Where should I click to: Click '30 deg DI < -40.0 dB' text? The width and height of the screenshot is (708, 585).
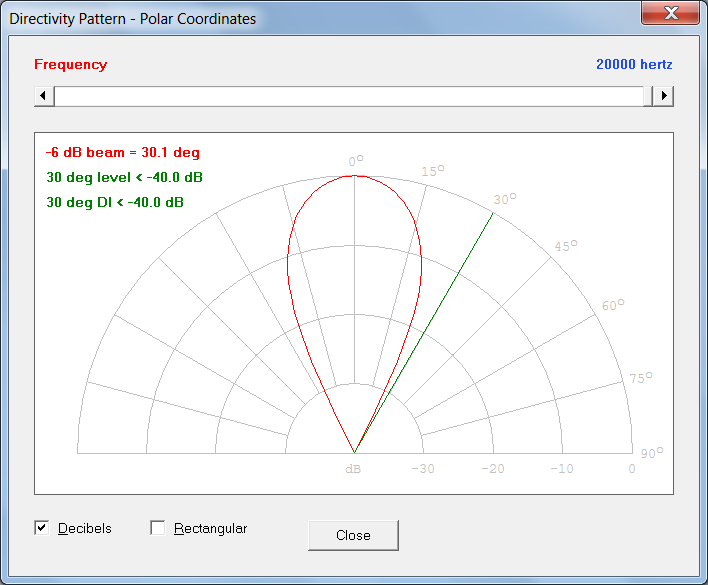115,202
